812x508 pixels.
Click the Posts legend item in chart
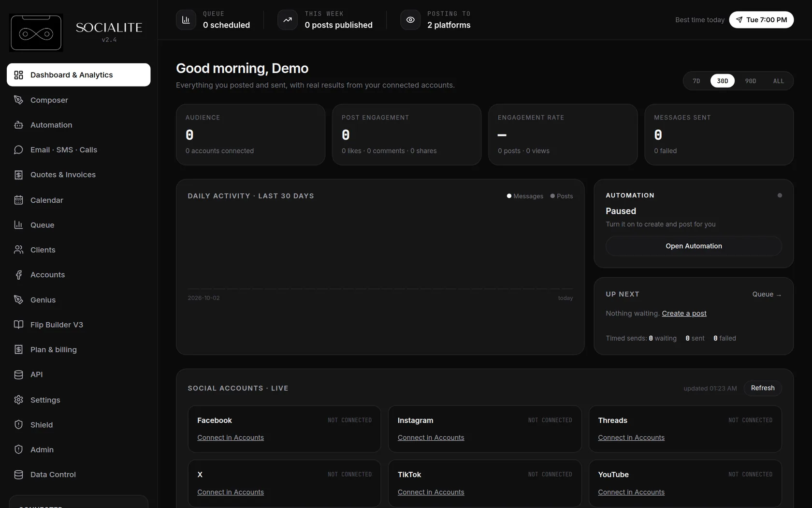tap(562, 196)
